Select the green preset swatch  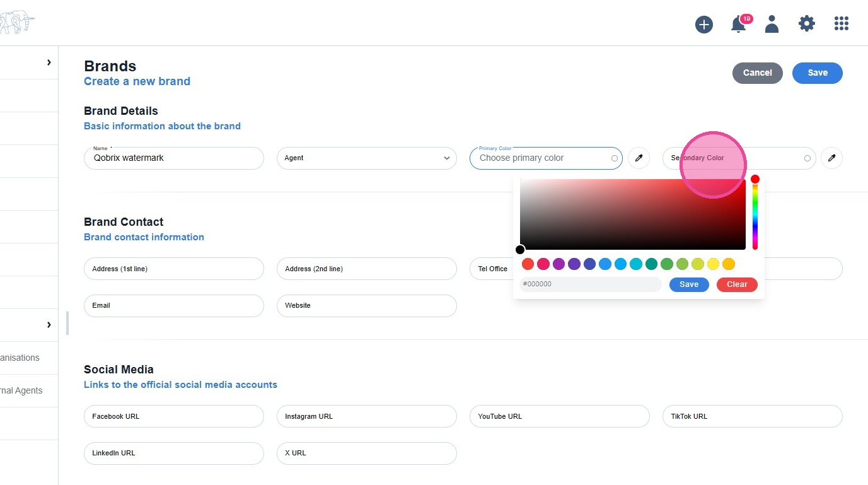[x=667, y=264]
